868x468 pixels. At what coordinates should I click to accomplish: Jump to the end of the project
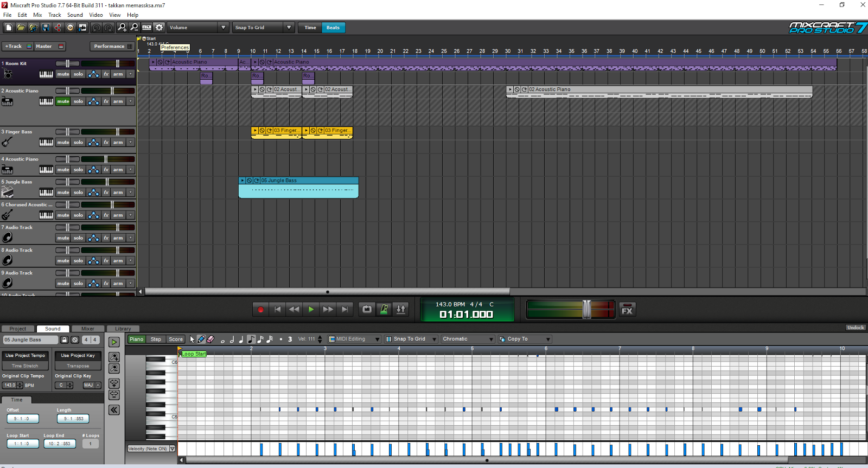[x=344, y=309]
